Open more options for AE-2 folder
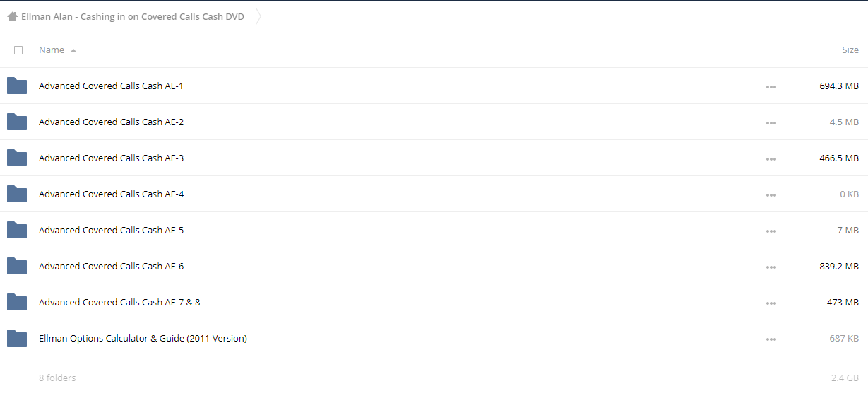This screenshot has height=396, width=868. tap(771, 122)
